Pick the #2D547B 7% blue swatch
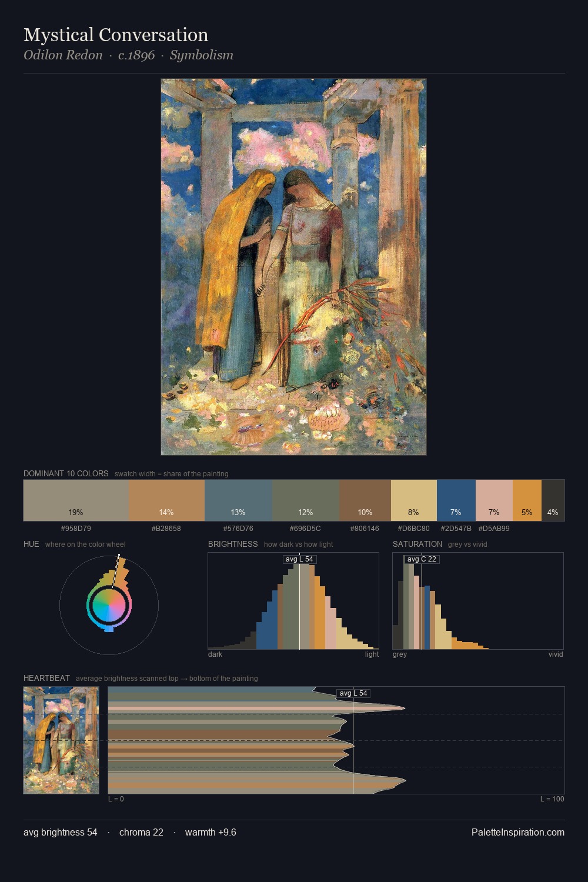Image resolution: width=588 pixels, height=882 pixels. click(x=456, y=500)
